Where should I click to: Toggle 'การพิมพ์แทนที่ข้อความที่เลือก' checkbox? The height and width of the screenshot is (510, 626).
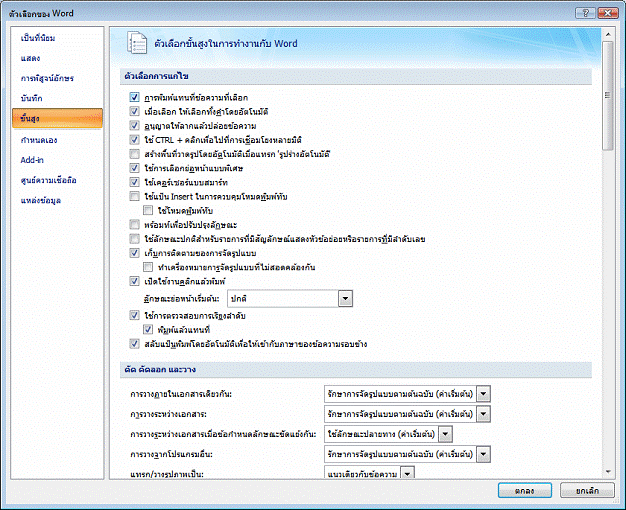(135, 97)
